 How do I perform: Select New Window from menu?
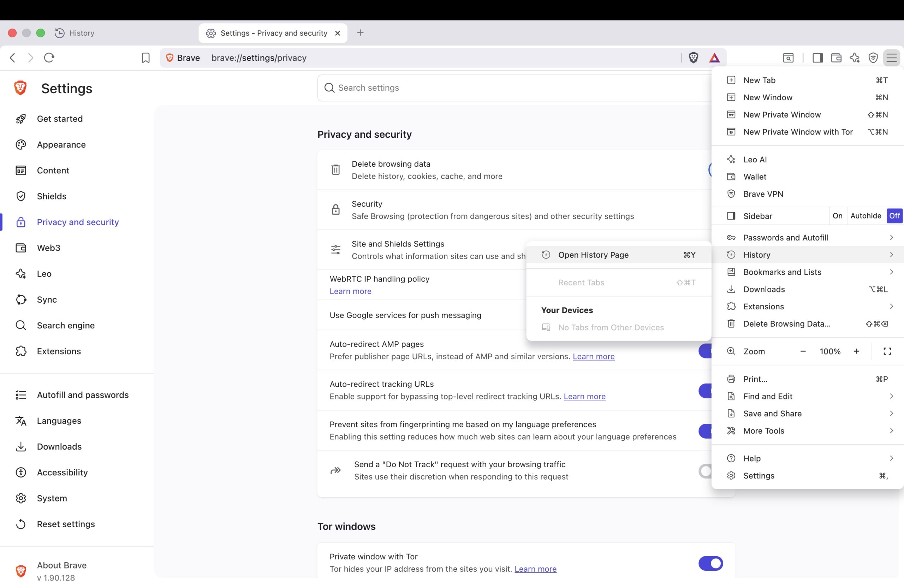pos(808,97)
